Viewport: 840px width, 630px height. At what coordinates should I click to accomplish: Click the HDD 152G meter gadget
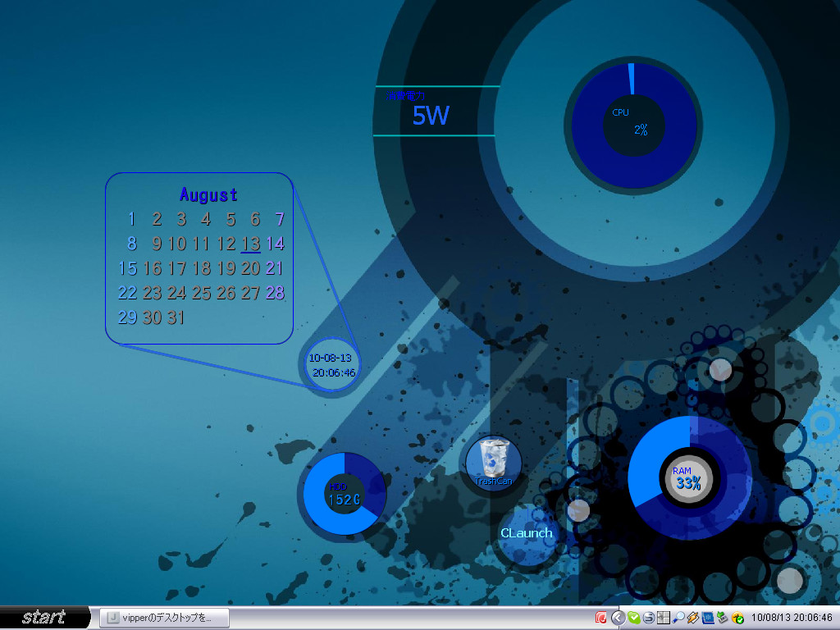coord(345,494)
